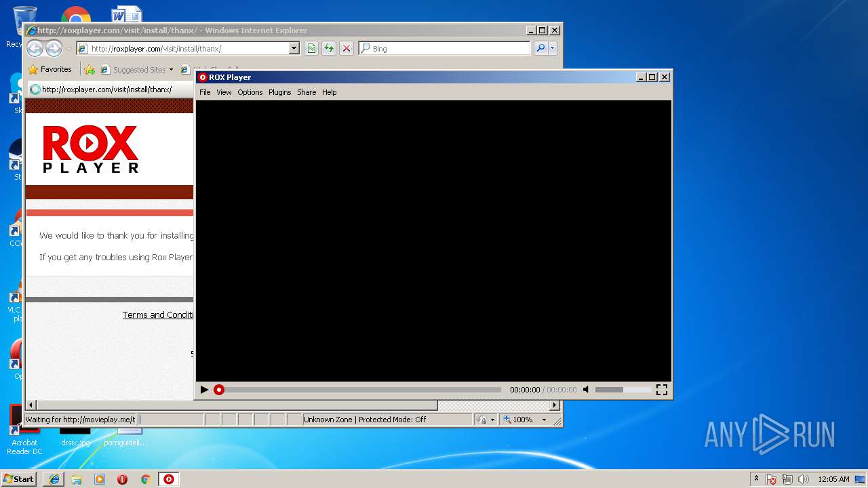The width and height of the screenshot is (868, 488).
Task: Click the ROX Player logo on webpage
Action: (x=91, y=149)
